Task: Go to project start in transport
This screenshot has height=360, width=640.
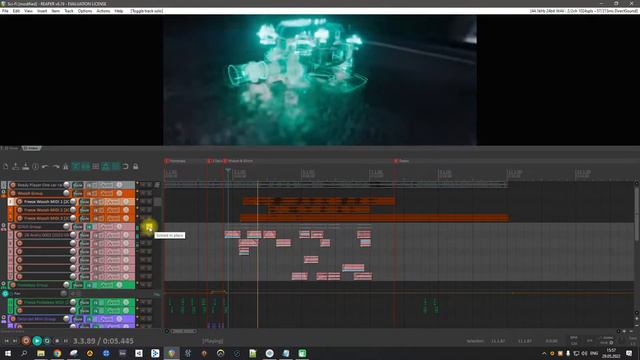Action: click(x=7, y=340)
